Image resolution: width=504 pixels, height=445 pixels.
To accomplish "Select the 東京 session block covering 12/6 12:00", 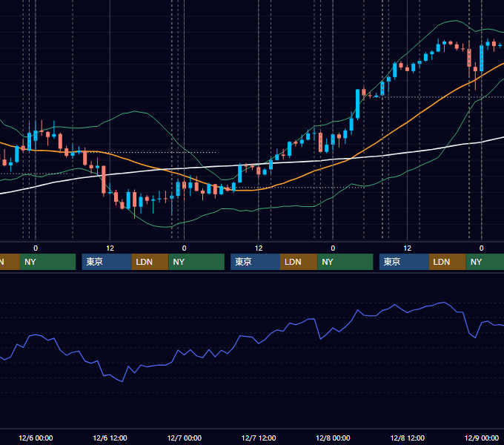I will (x=107, y=262).
